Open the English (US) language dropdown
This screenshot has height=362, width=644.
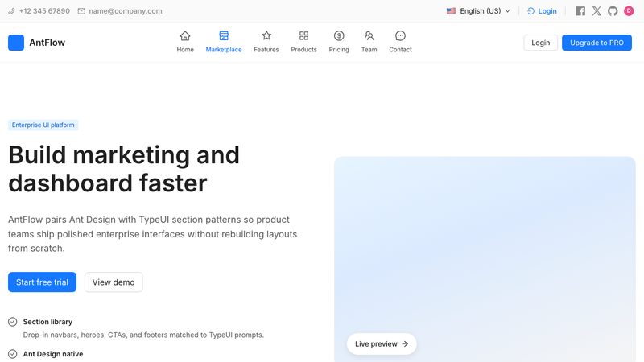click(478, 11)
